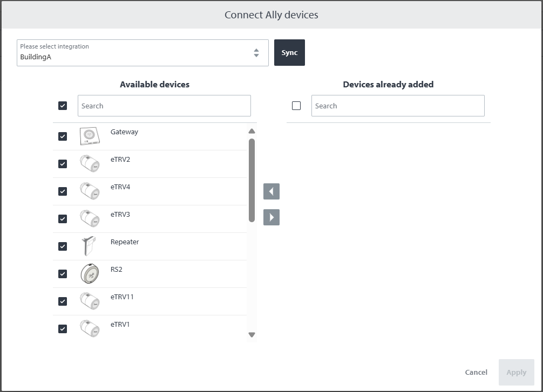The image size is (543, 392).
Task: Click the RS2 room sensor icon
Action: [90, 274]
